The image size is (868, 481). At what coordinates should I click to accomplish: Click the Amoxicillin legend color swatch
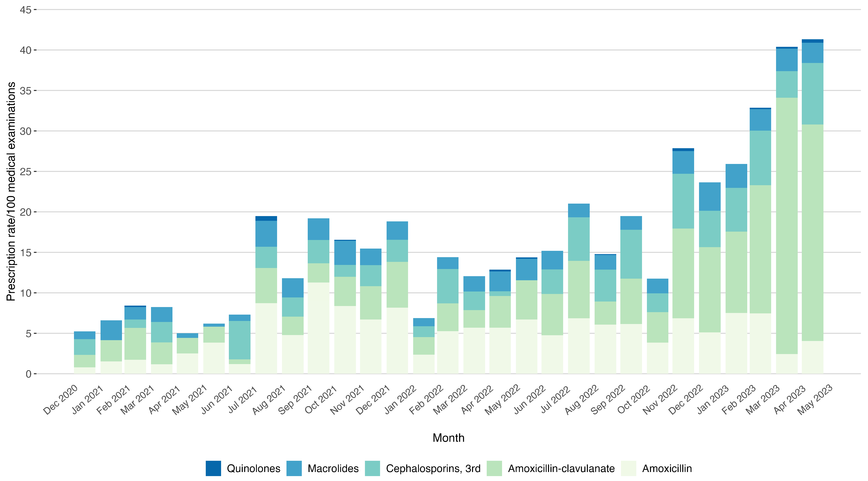[629, 468]
